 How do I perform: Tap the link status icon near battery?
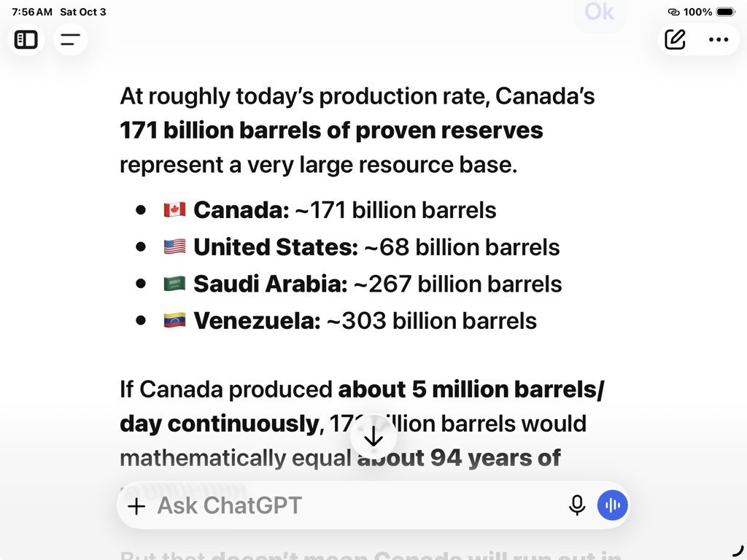point(673,12)
